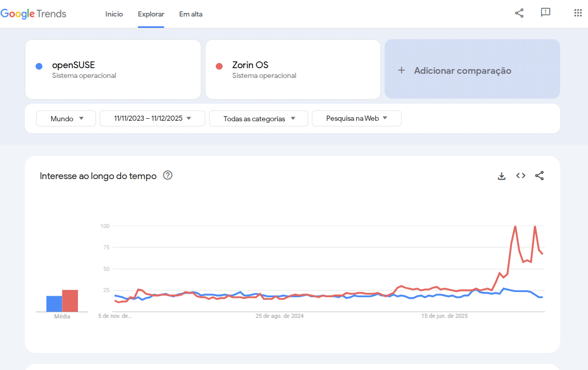
Task: Edit the Zorin OS search term
Action: pos(250,66)
